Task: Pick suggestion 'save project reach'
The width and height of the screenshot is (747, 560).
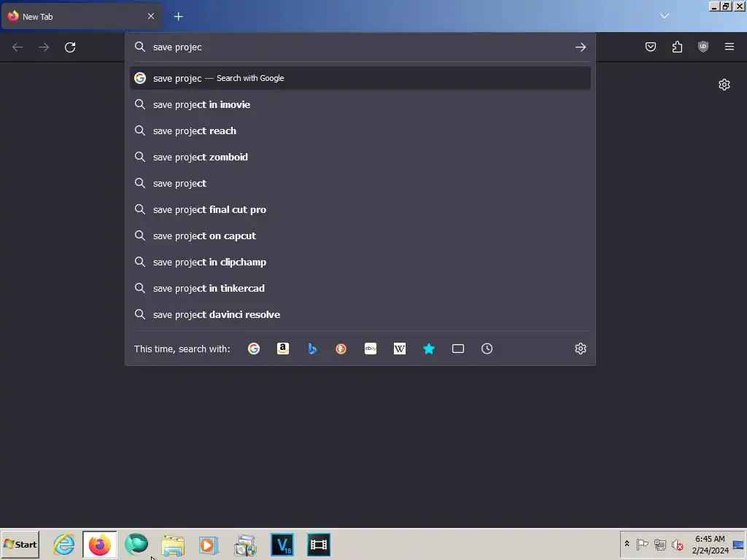Action: click(360, 131)
